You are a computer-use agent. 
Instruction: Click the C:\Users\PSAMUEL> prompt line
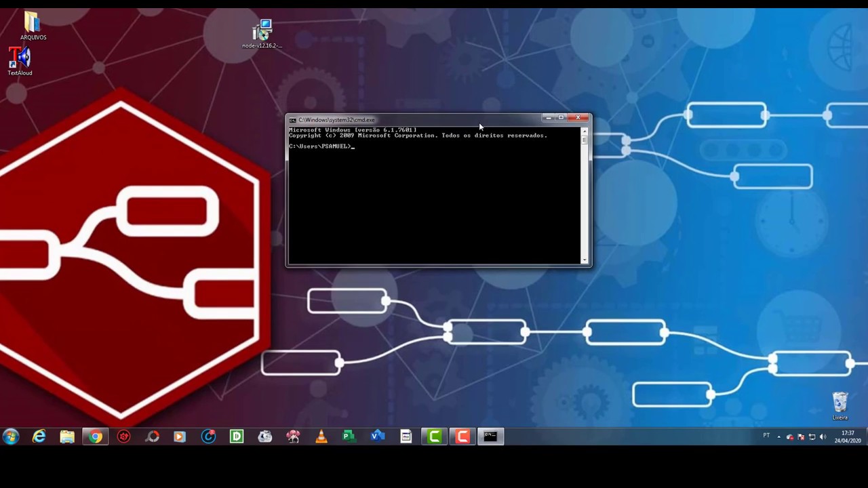tap(321, 146)
